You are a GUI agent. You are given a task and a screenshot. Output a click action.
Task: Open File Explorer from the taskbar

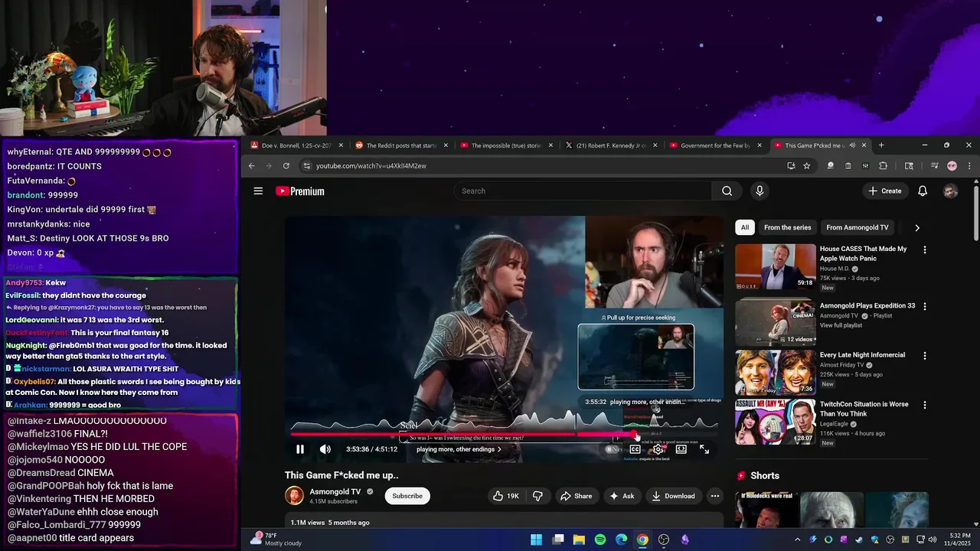tap(579, 540)
